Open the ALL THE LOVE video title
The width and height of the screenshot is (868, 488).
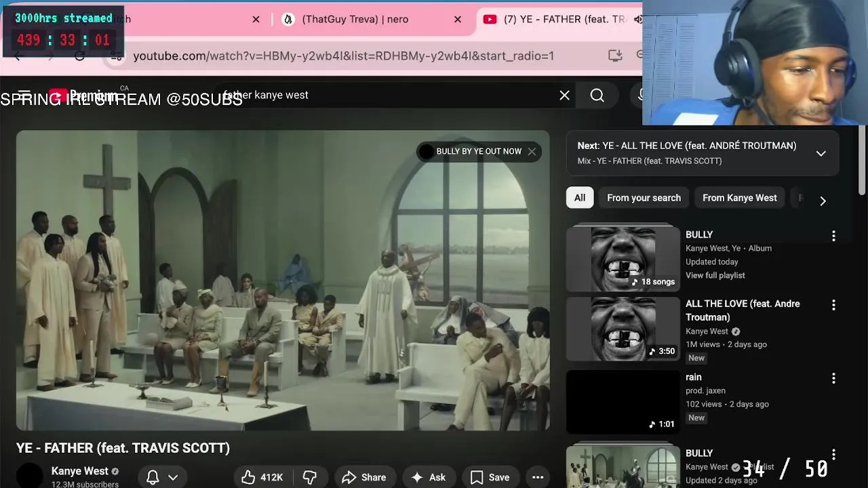click(743, 310)
